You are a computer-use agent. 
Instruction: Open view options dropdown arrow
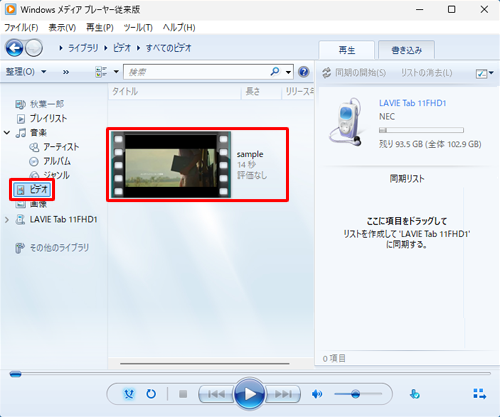point(116,72)
